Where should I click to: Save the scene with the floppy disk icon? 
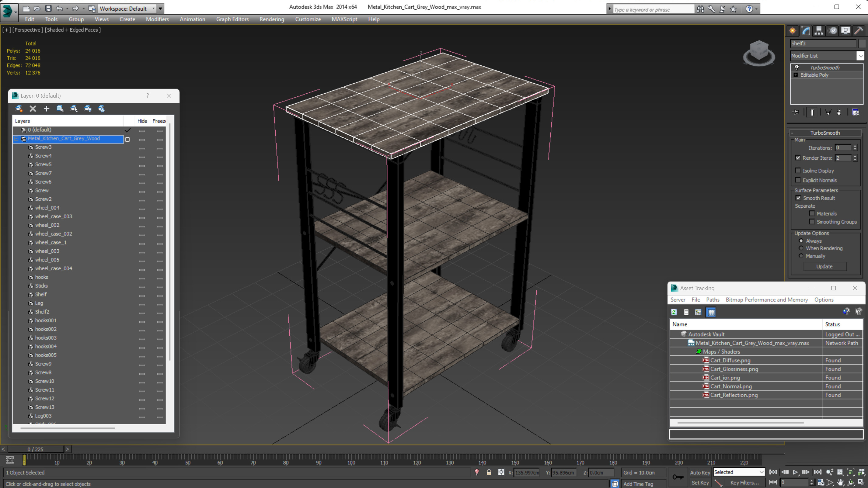click(48, 9)
